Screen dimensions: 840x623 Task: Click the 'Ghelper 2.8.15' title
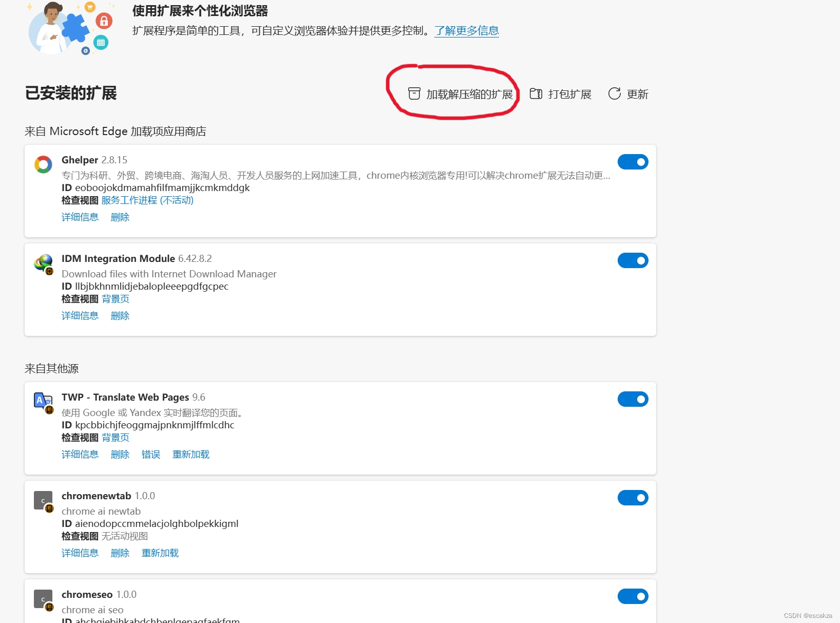click(94, 160)
